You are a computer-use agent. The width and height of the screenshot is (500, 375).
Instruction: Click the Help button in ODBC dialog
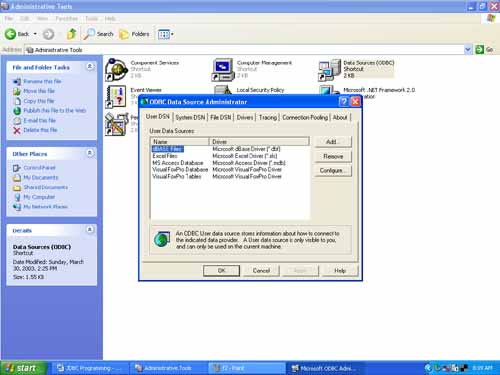coord(340,271)
